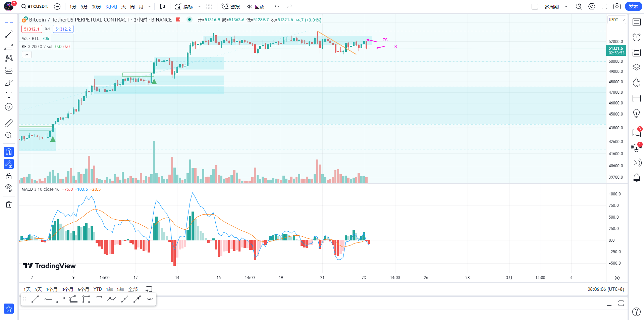Image resolution: width=644 pixels, height=320 pixels.
Task: Set date range to 1天
Action: 27,289
